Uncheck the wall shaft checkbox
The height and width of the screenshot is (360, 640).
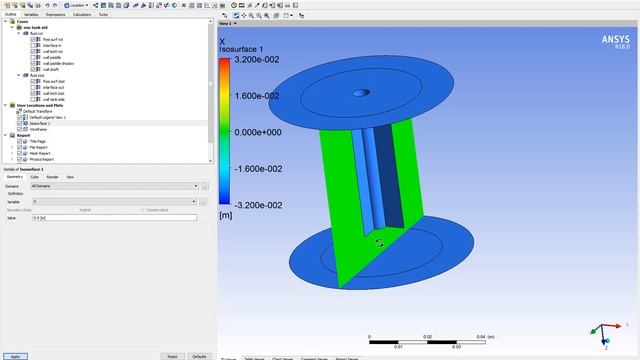[x=33, y=69]
